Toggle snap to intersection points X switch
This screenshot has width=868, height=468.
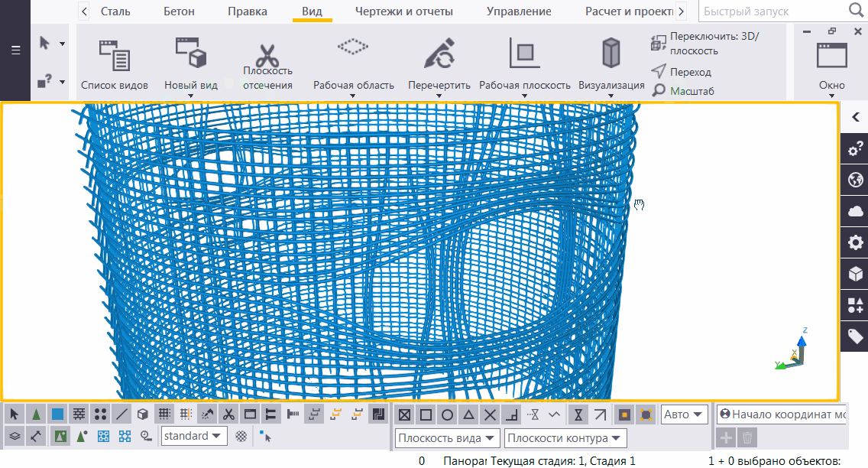[x=491, y=415]
